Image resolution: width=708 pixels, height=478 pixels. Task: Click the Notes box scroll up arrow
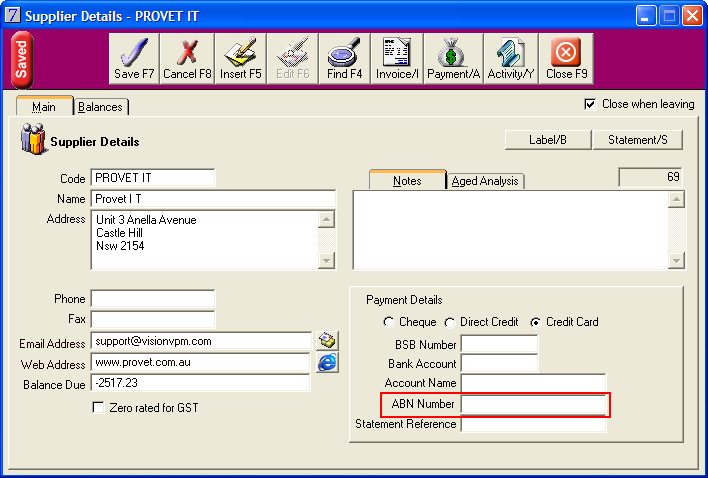coord(676,199)
